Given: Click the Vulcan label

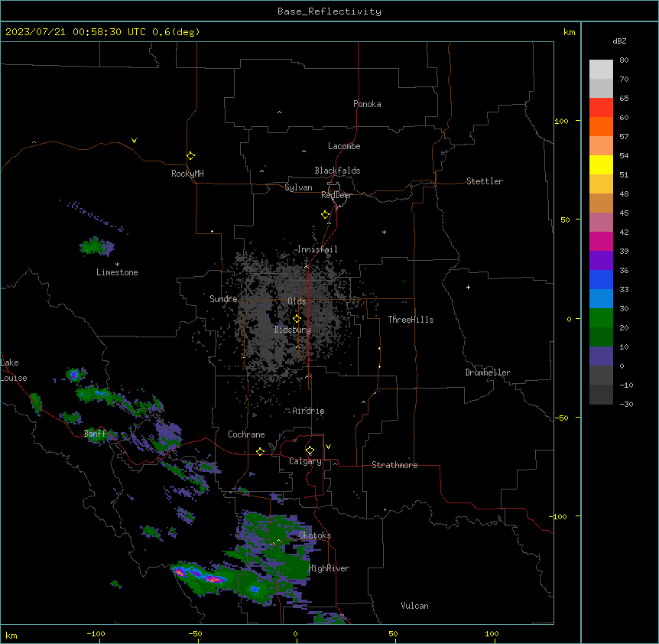Looking at the screenshot, I should tap(415, 606).
